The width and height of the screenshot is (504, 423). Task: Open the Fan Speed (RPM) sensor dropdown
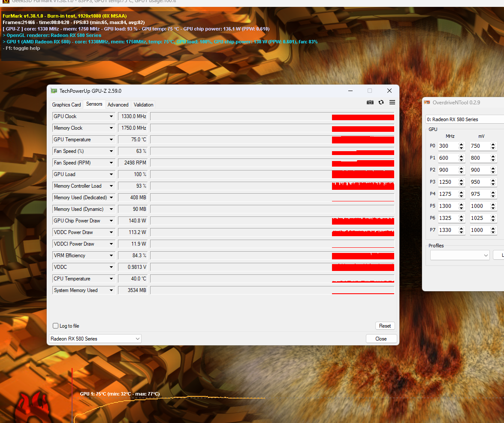(x=111, y=163)
